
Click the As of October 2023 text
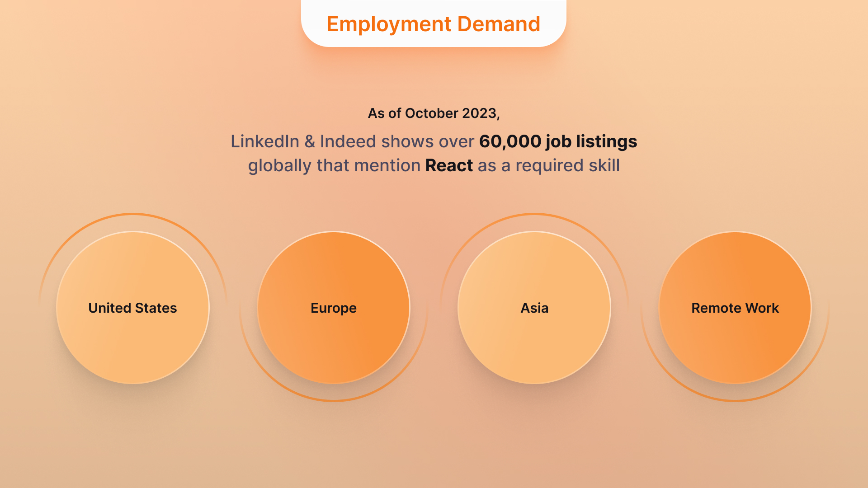[x=434, y=113]
